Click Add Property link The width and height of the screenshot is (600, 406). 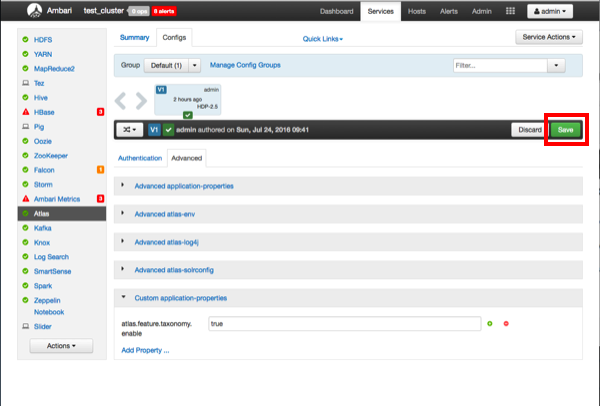[x=145, y=350]
